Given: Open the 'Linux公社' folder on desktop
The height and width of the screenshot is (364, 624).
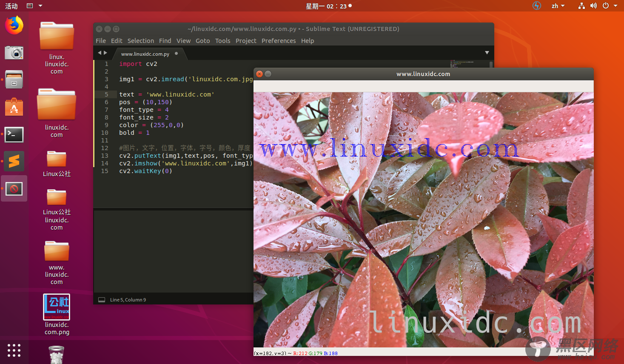Looking at the screenshot, I should (57, 164).
